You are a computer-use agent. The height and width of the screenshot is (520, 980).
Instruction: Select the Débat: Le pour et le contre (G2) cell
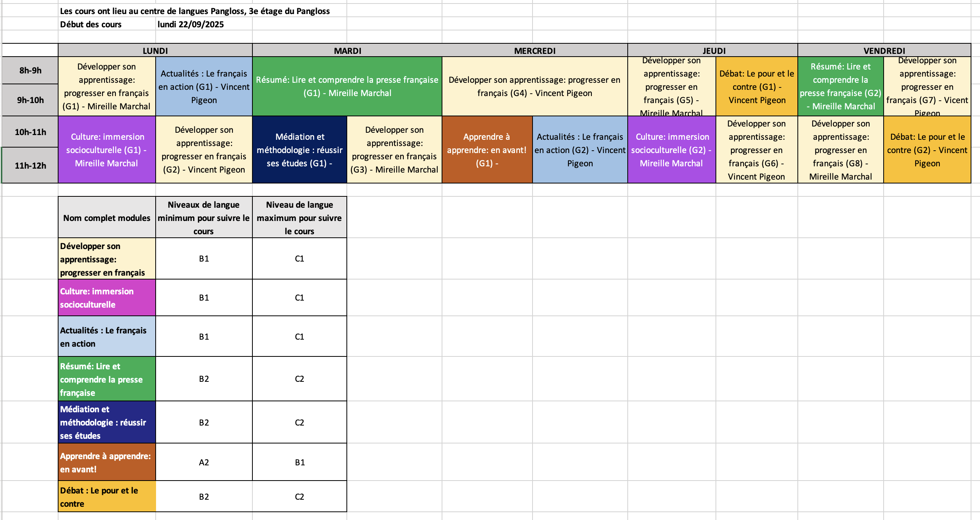click(927, 150)
